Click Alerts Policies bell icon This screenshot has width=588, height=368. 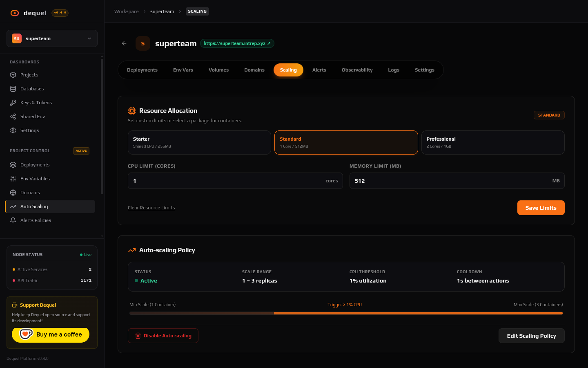(13, 220)
